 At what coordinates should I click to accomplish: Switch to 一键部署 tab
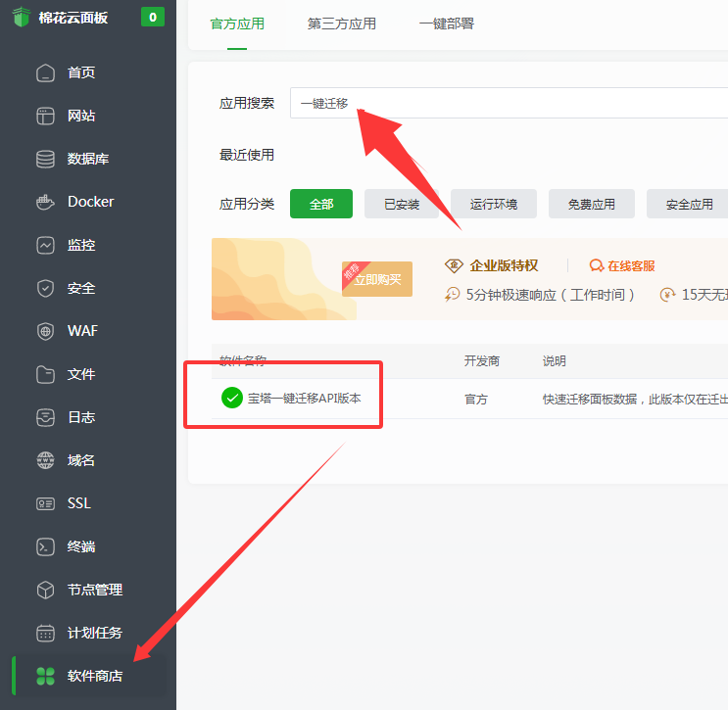coord(446,24)
